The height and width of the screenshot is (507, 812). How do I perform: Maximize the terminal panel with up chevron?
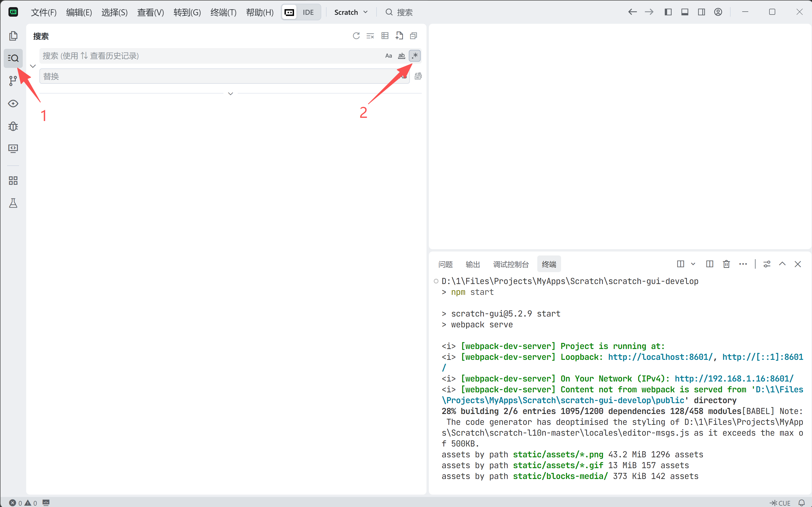click(782, 264)
